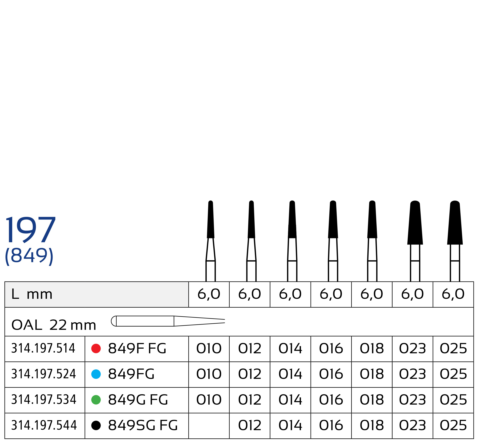This screenshot has height=448, width=478.
Task: Select article number 314.197.544
Action: [44, 425]
